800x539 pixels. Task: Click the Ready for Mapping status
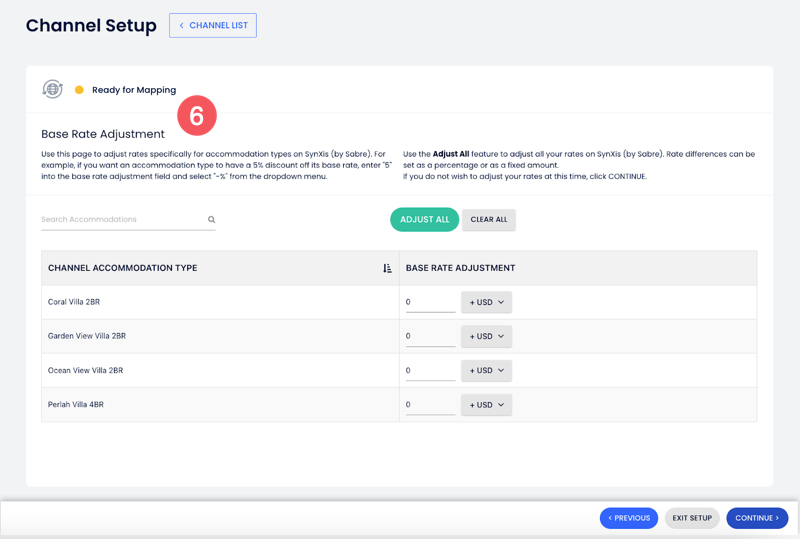tap(134, 90)
